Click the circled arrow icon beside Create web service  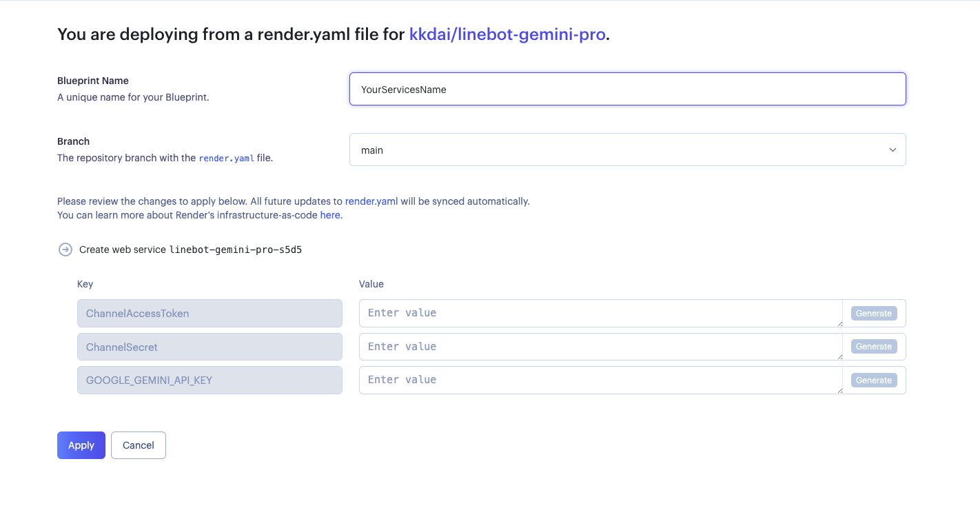pos(65,250)
